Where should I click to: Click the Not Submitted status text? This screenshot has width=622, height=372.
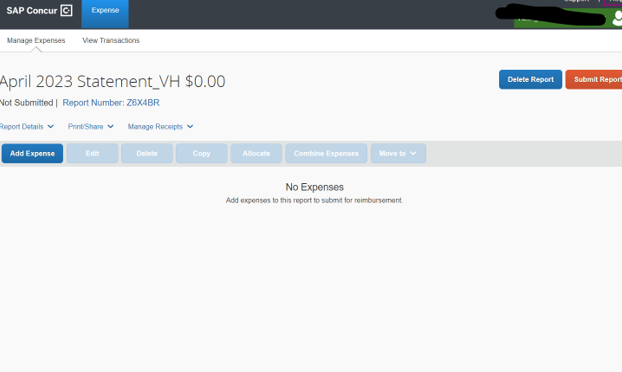[x=26, y=103]
